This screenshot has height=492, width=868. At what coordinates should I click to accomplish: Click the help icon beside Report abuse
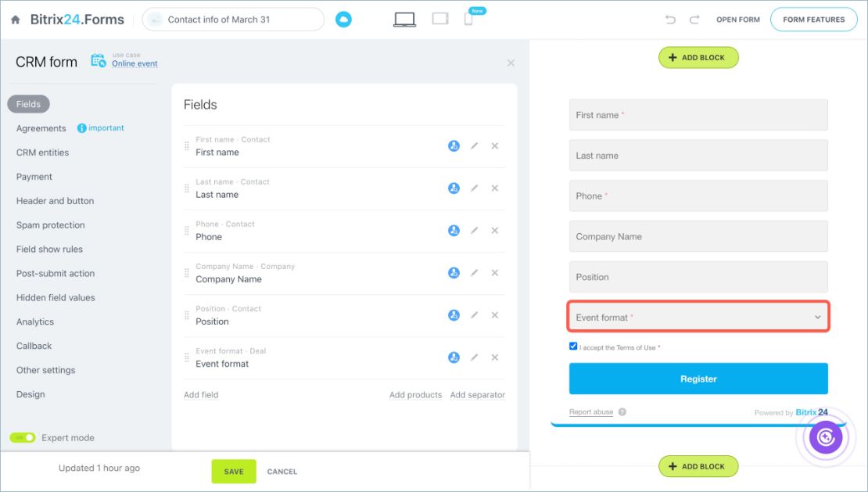(x=622, y=411)
